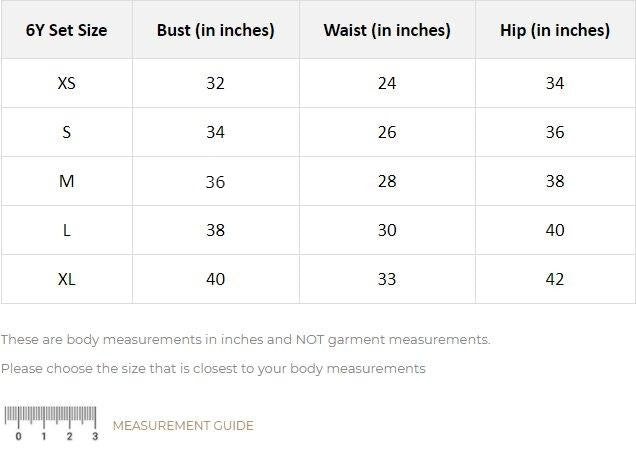Select waist value 33 in XL row
This screenshot has height=451, width=636.
click(387, 279)
